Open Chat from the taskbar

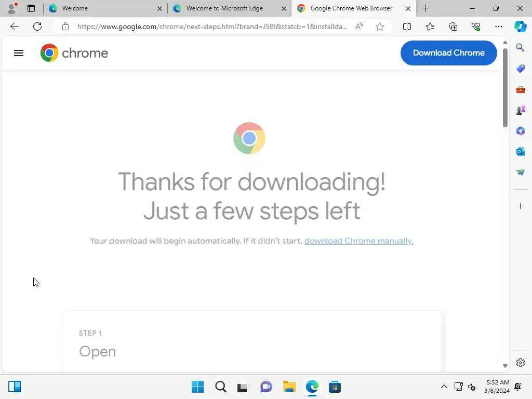point(266,387)
